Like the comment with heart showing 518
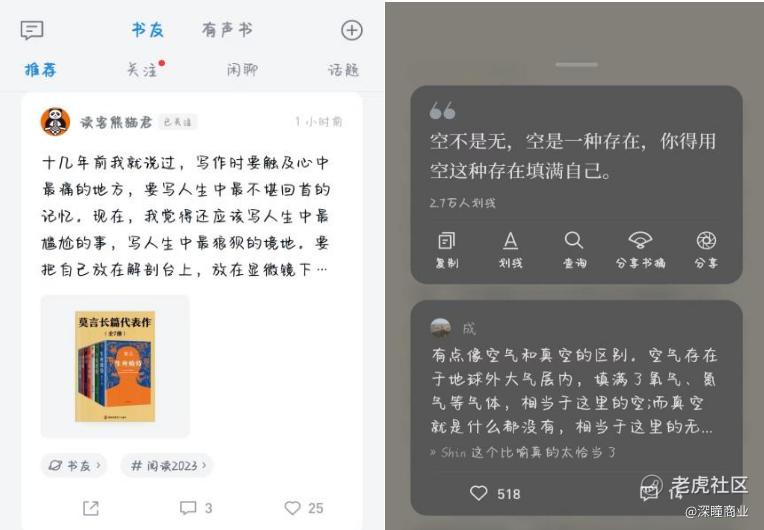 tap(478, 493)
